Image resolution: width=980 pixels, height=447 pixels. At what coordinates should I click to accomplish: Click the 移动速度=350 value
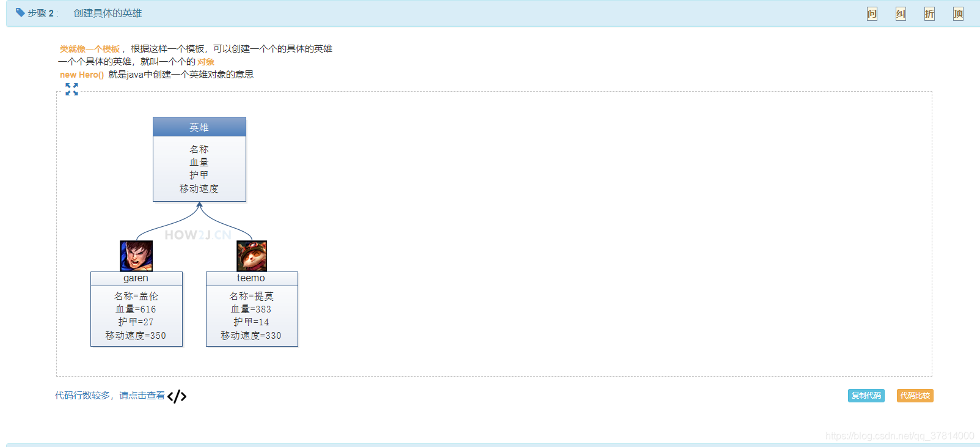(x=136, y=336)
